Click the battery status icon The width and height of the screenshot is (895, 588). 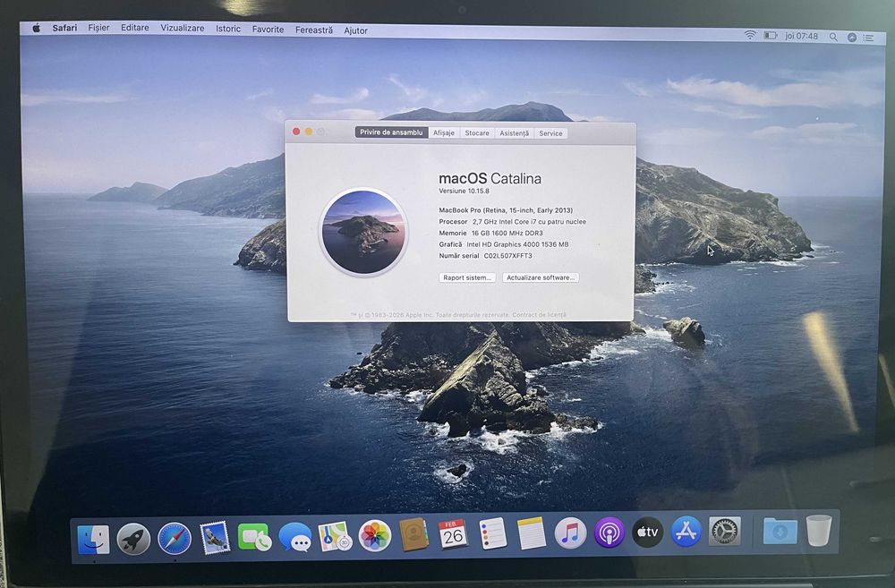coord(771,36)
